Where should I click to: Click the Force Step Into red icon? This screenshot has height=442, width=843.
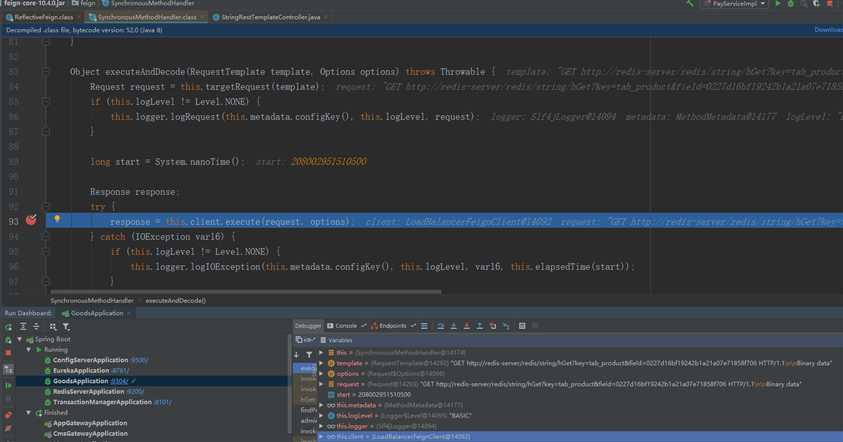tap(467, 326)
